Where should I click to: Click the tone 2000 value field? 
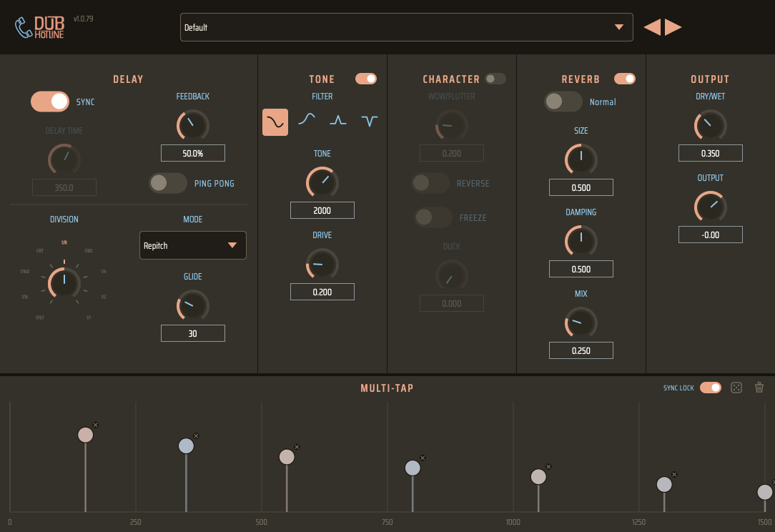pos(322,210)
